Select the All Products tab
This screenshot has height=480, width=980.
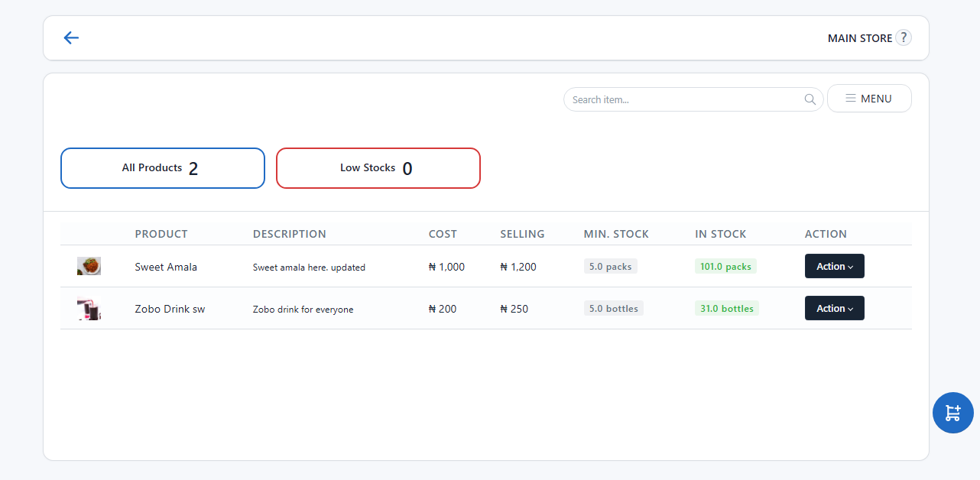tap(163, 168)
